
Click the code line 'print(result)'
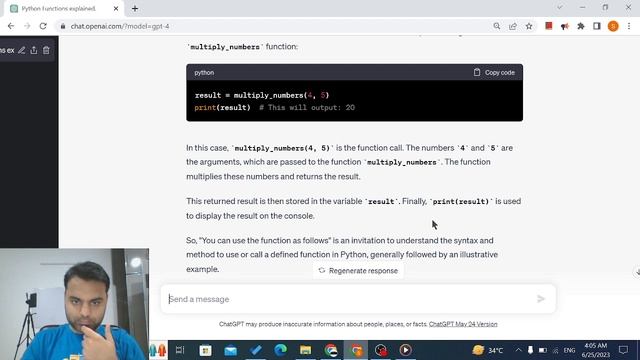[222, 107]
